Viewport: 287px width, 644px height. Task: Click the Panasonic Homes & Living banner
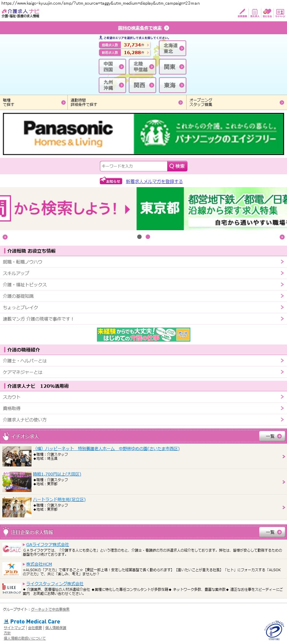143,134
